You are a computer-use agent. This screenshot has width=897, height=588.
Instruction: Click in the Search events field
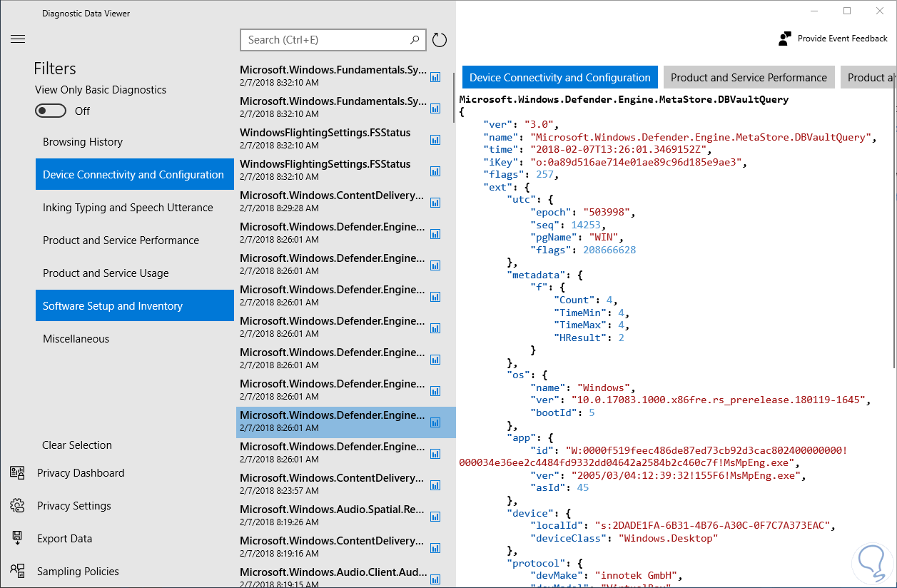(327, 40)
